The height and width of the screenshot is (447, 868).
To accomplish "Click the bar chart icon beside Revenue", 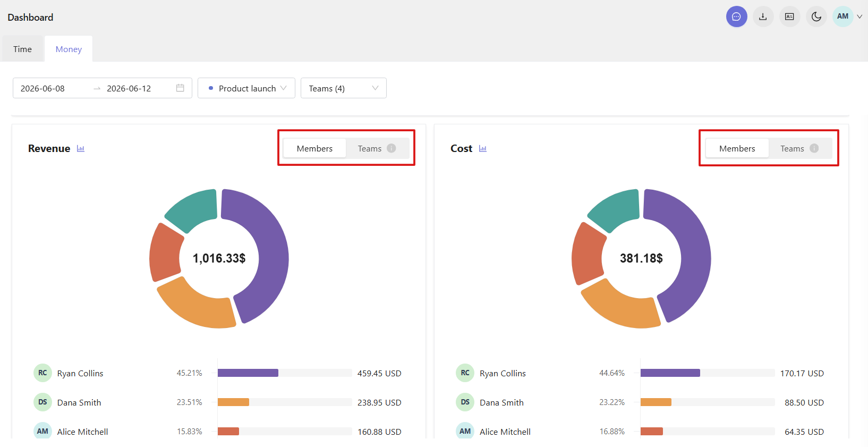I will [81, 149].
